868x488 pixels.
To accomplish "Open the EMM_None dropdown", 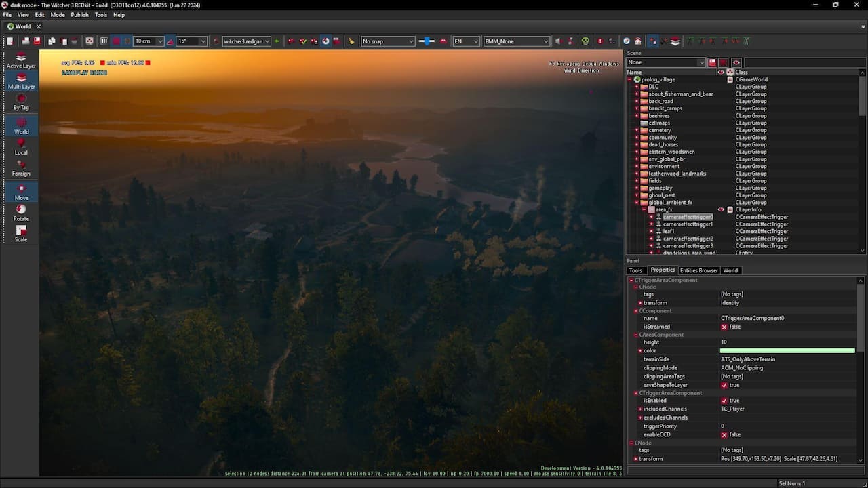I will coord(516,41).
